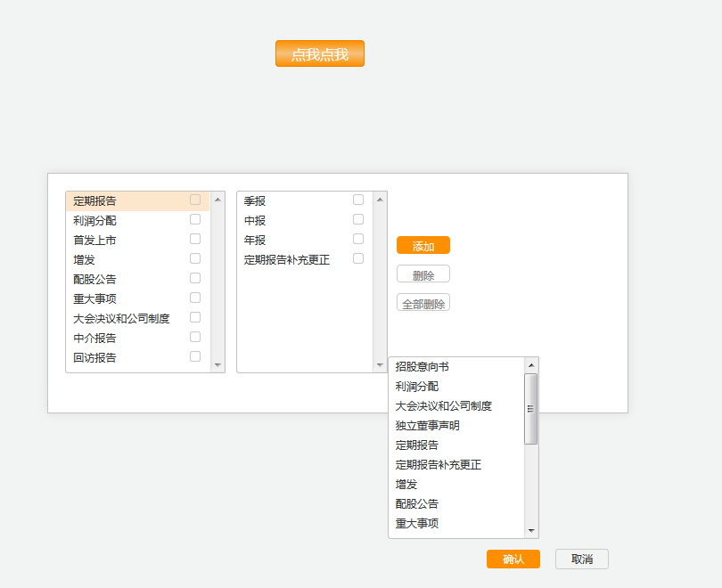The height and width of the screenshot is (588, 722).
Task: Choose 首发上市 row in left list
Action: [x=95, y=240]
